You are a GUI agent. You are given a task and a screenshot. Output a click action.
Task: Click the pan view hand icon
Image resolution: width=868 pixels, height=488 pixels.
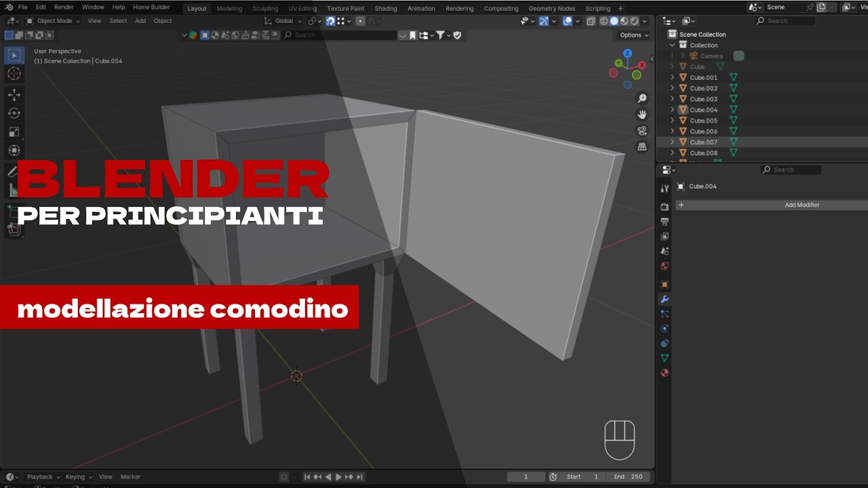[x=642, y=115]
